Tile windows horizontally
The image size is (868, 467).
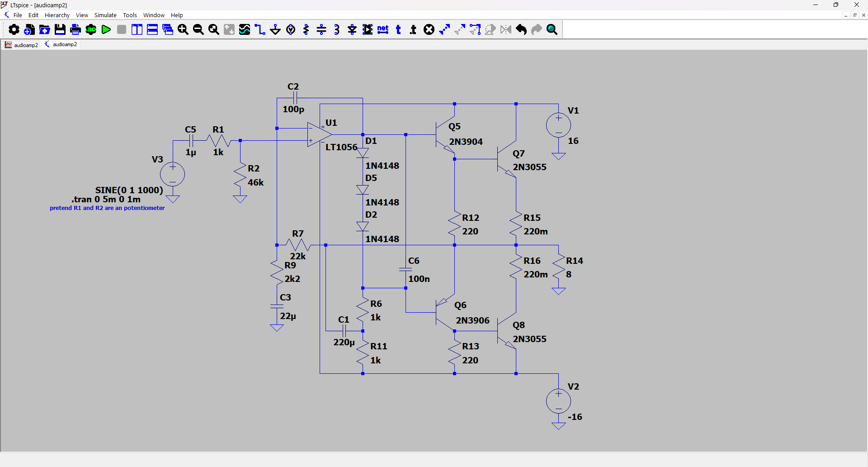152,30
